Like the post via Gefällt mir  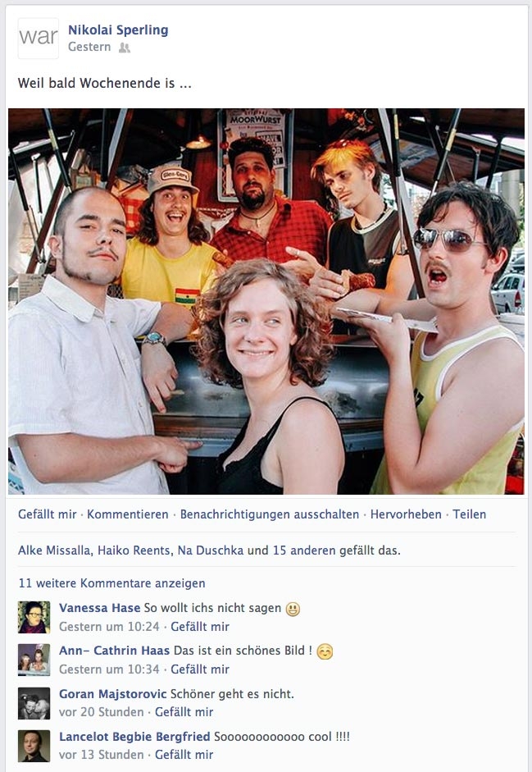tap(48, 514)
